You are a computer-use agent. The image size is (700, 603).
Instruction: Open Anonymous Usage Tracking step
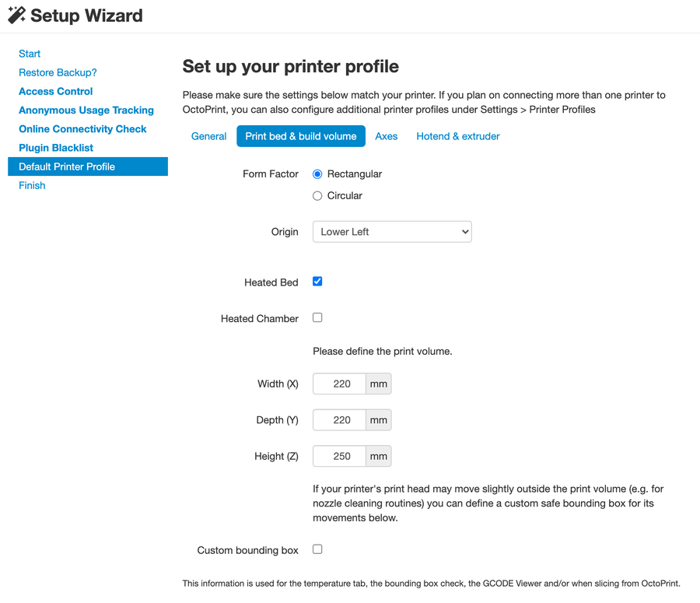pyautogui.click(x=86, y=110)
